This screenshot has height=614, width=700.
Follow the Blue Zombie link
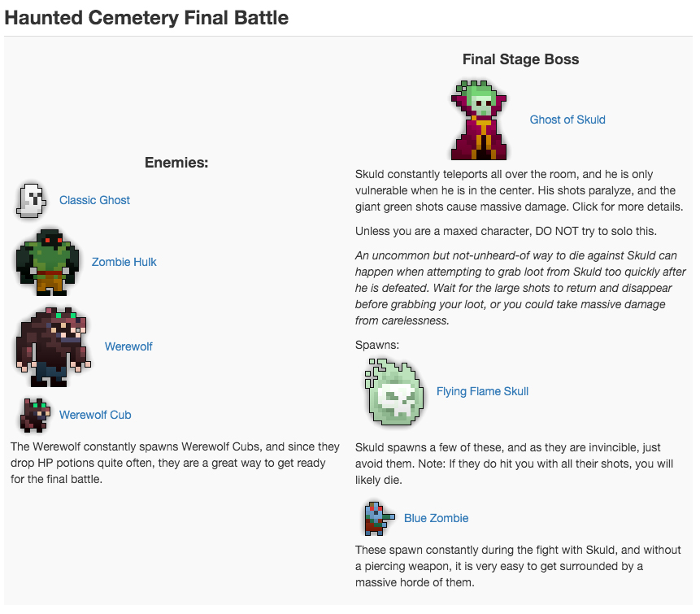point(436,518)
